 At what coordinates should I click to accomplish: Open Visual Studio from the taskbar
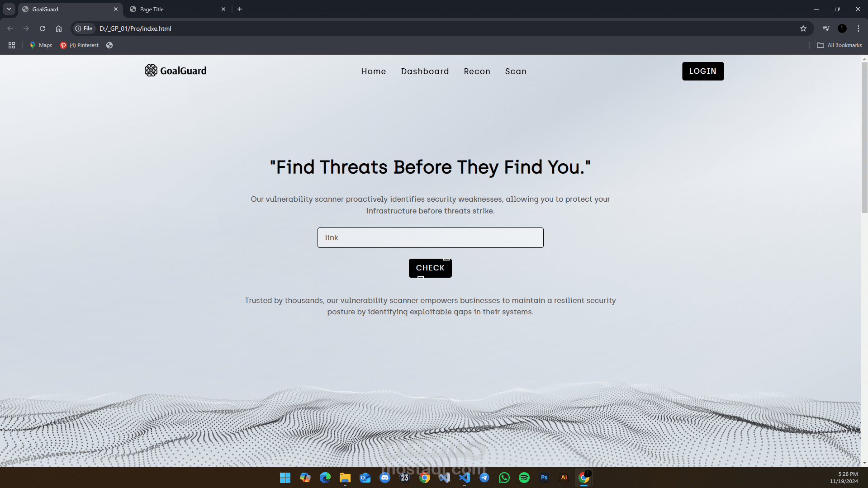[x=445, y=478]
